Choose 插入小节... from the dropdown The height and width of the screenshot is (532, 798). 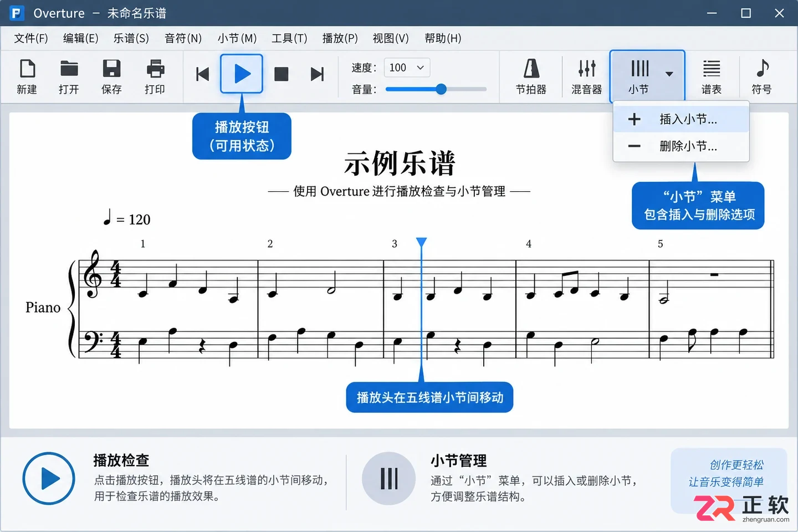pyautogui.click(x=681, y=119)
